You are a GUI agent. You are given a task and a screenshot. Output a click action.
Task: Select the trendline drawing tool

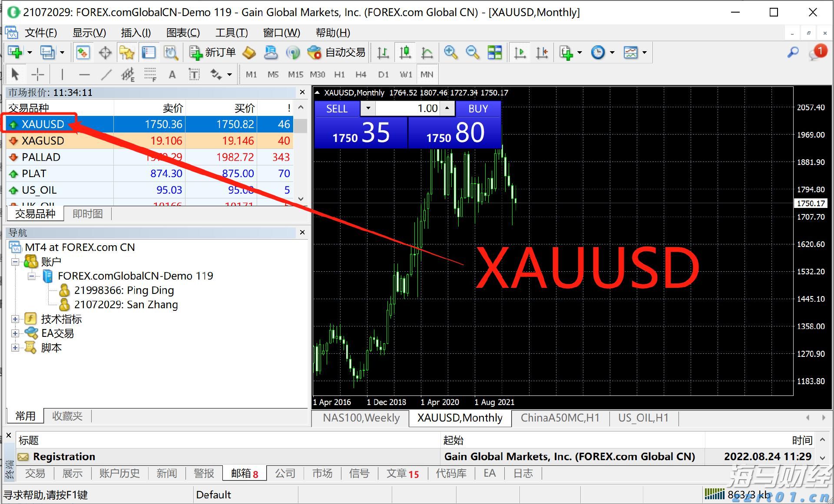pos(106,74)
